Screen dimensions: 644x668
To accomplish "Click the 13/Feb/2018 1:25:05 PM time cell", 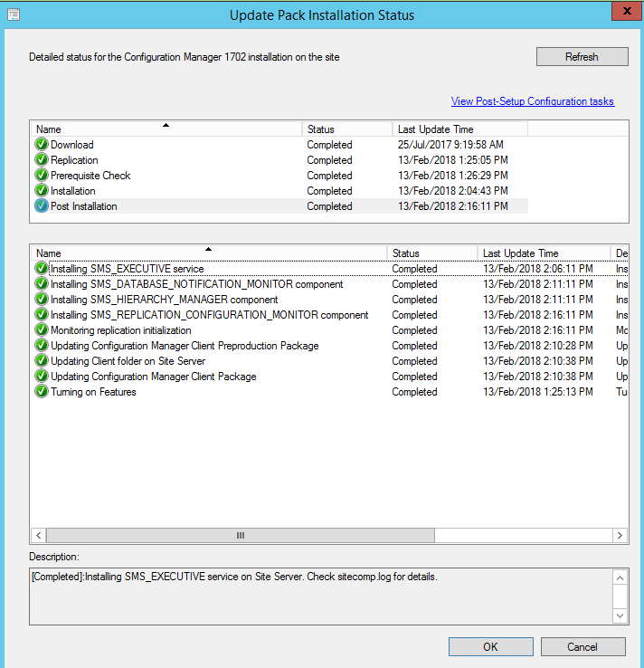I will tap(453, 160).
